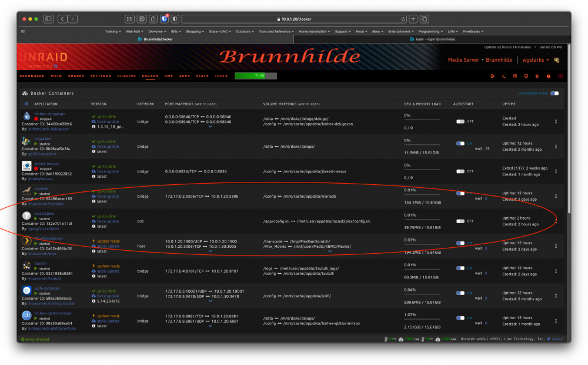Open the VMs menu
The width and height of the screenshot is (588, 365).
tap(169, 76)
